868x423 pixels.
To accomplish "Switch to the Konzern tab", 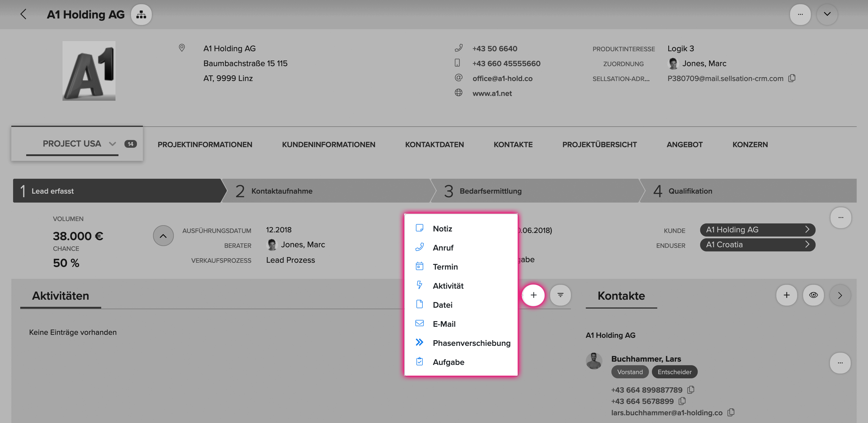I will click(x=750, y=144).
